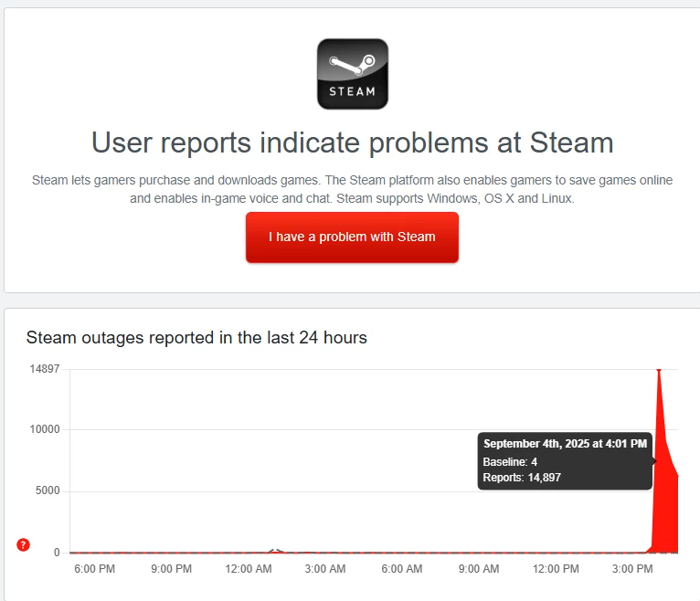Image resolution: width=700 pixels, height=601 pixels.
Task: Click the "12:00 PM" x-axis label
Action: (556, 569)
